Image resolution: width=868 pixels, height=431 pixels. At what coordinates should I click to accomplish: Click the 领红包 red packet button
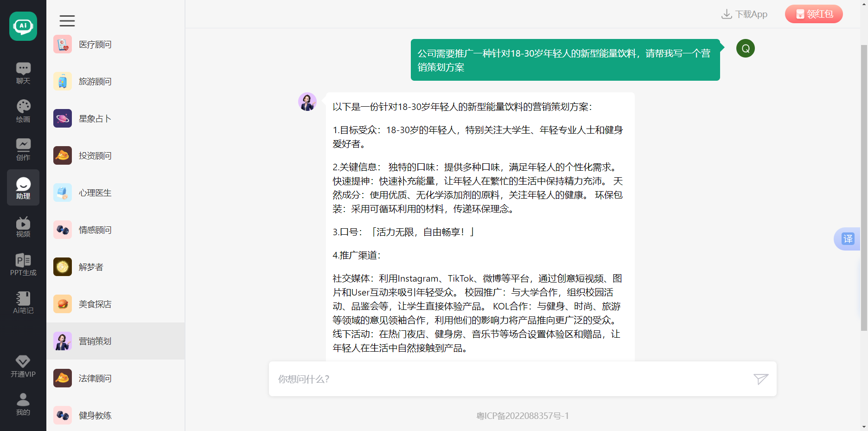814,14
